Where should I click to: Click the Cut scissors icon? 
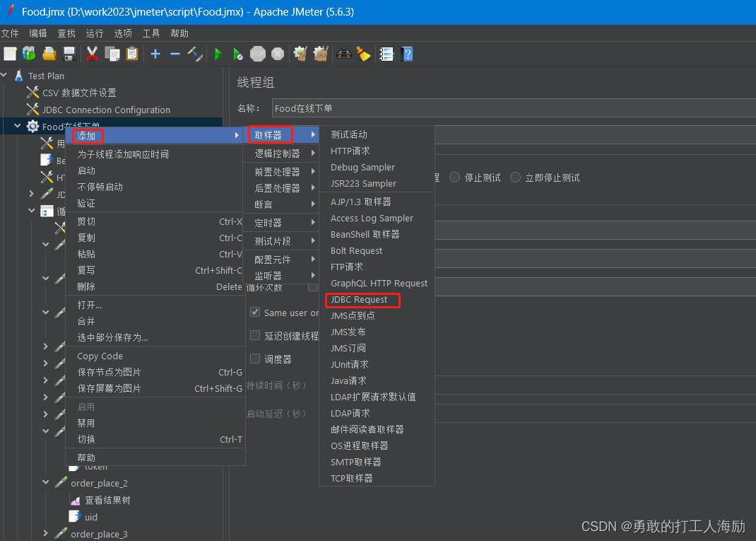tap(92, 54)
